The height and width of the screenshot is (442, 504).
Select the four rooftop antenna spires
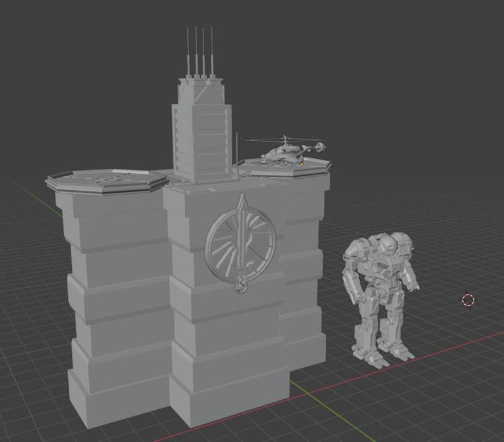point(200,52)
